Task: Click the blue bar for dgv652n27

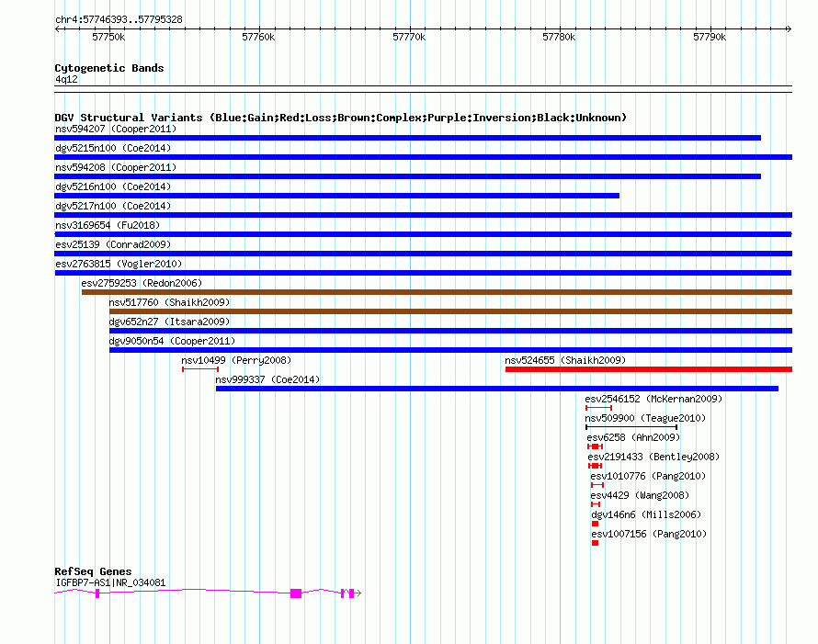Action: click(x=450, y=331)
